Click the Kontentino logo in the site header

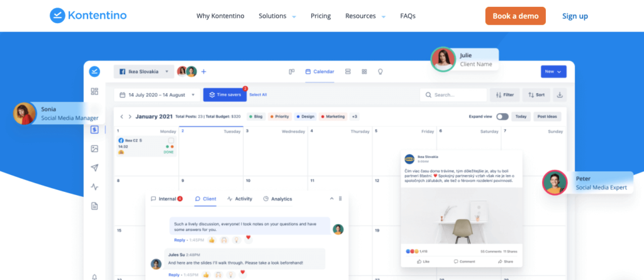coord(88,16)
